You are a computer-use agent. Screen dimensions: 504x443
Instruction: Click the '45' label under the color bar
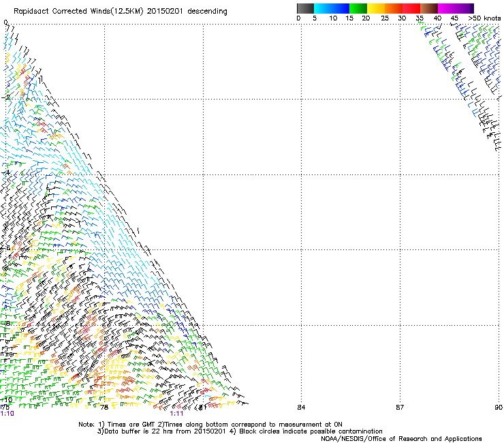click(x=454, y=18)
